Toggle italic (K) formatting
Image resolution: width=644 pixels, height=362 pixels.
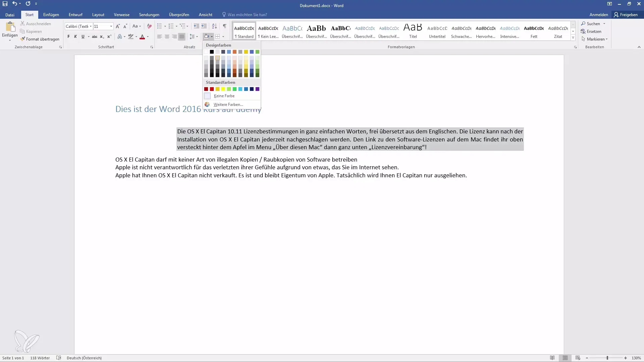(75, 37)
